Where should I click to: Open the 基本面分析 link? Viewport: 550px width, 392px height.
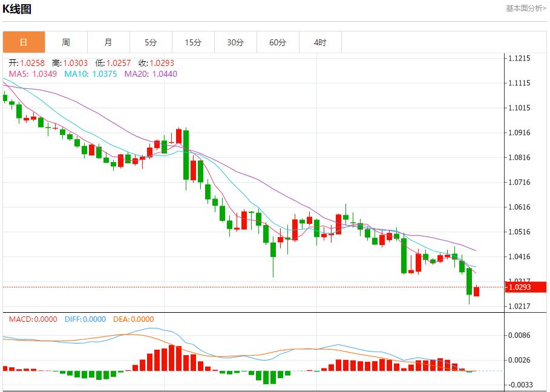tap(526, 8)
